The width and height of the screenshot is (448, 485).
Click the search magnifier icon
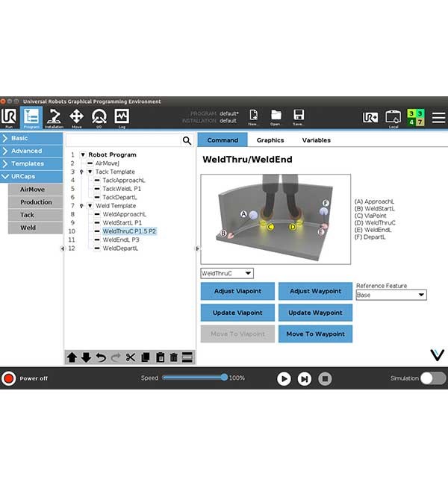(x=187, y=140)
